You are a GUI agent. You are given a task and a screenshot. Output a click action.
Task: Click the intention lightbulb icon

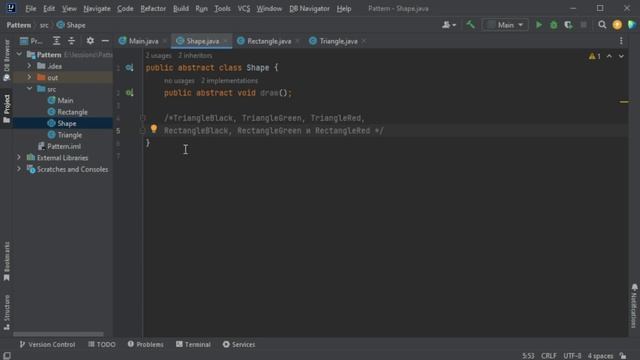click(153, 129)
